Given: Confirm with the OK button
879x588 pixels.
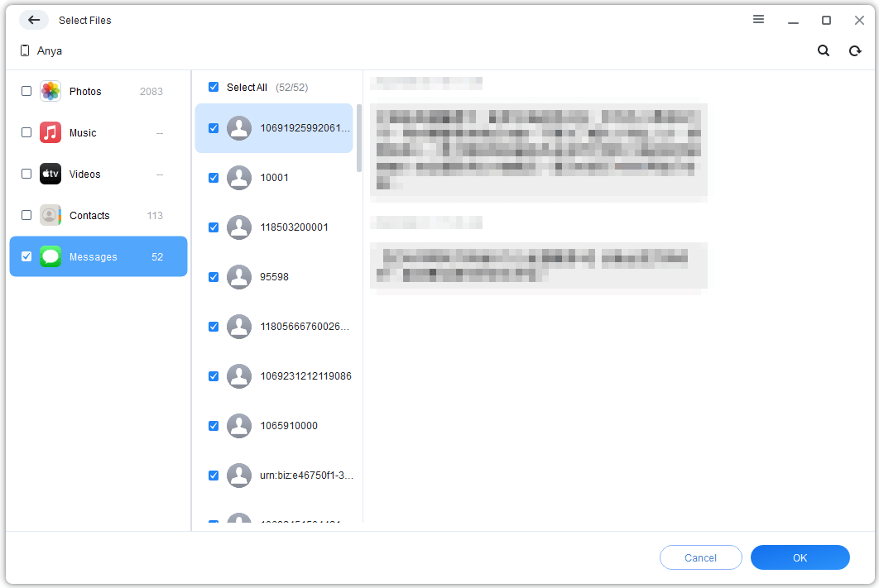Looking at the screenshot, I should (800, 557).
